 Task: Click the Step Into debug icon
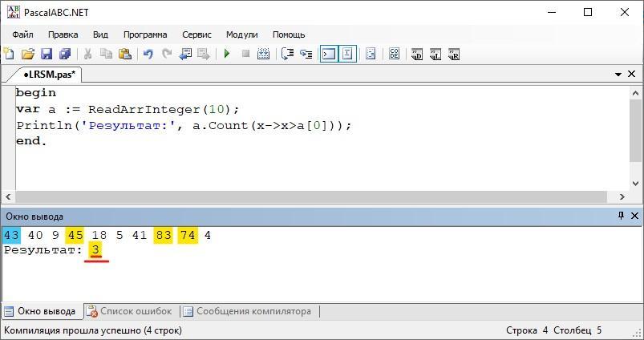click(x=306, y=54)
